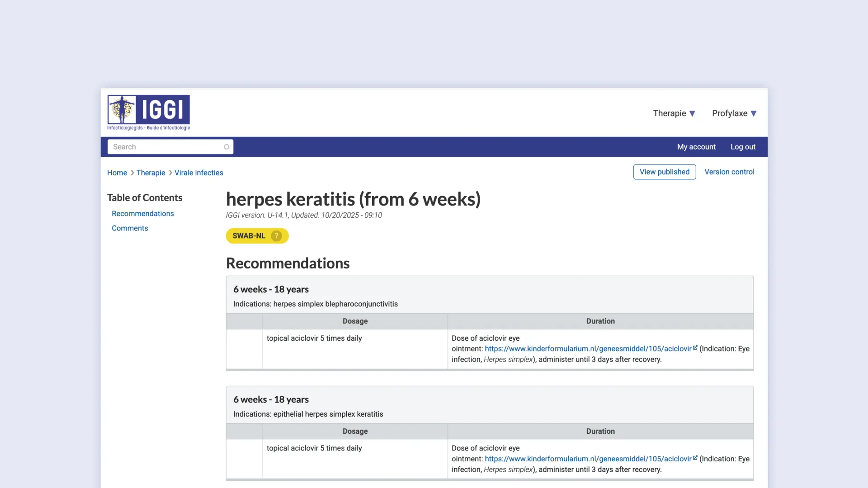Click the Recommendations heading

288,263
